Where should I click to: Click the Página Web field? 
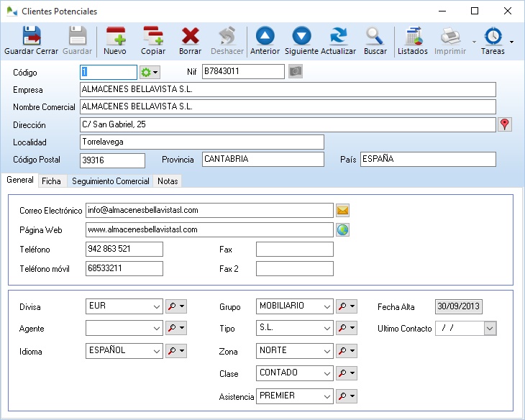tap(209, 229)
